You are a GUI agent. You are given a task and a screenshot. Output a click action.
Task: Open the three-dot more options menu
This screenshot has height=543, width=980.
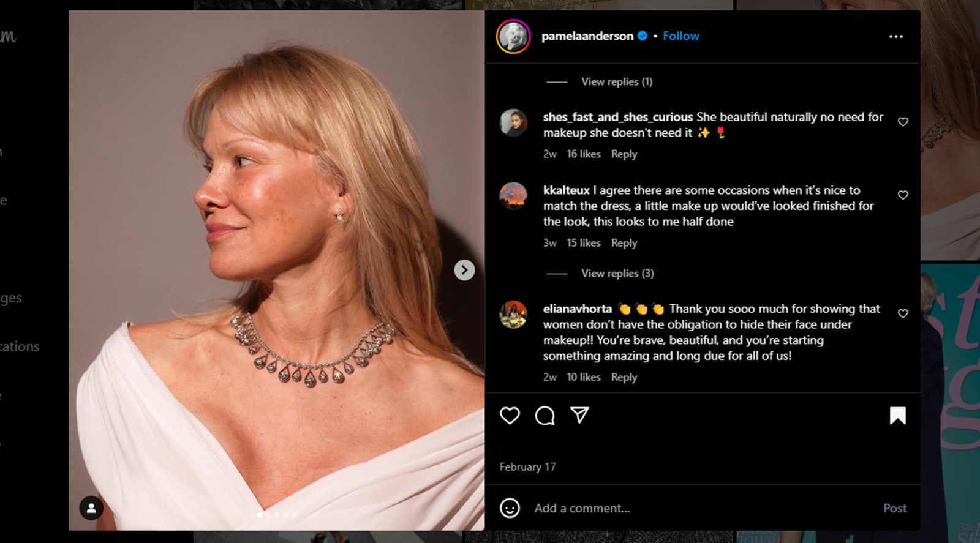(896, 37)
